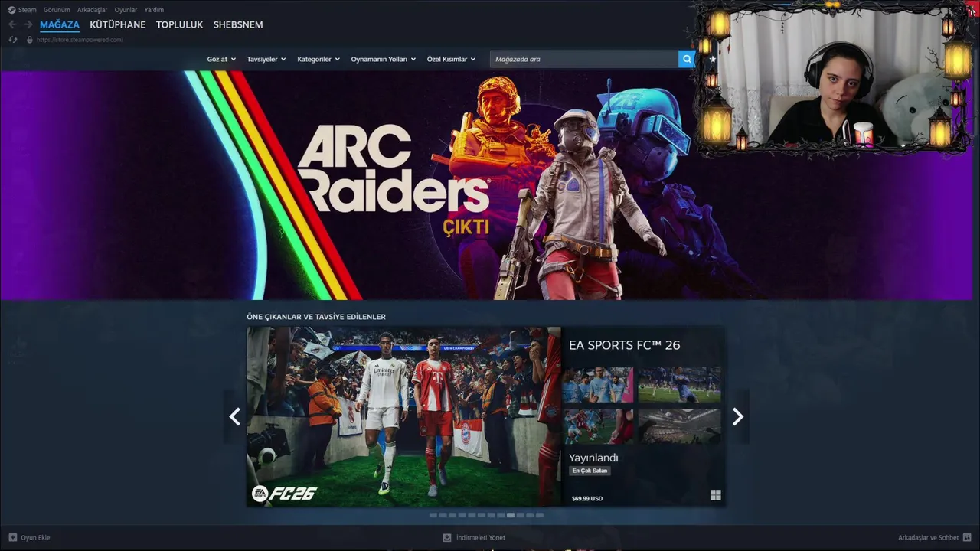This screenshot has height=551, width=980.
Task: View the bottom-left FC 26 screenshot thumbnail
Action: tap(598, 426)
